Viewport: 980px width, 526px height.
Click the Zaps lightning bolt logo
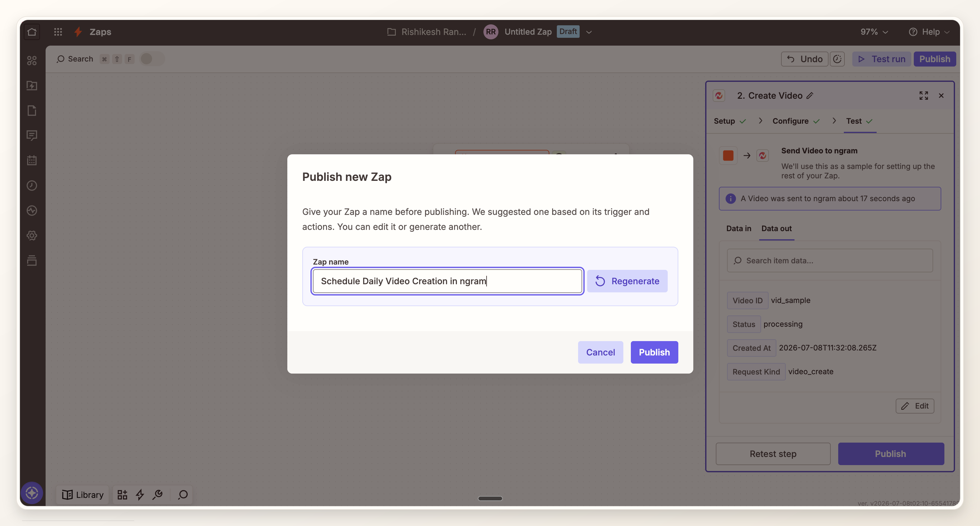pyautogui.click(x=78, y=32)
